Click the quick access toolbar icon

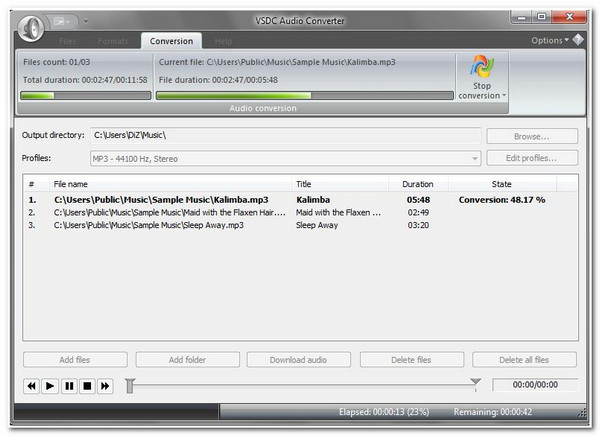[62, 21]
